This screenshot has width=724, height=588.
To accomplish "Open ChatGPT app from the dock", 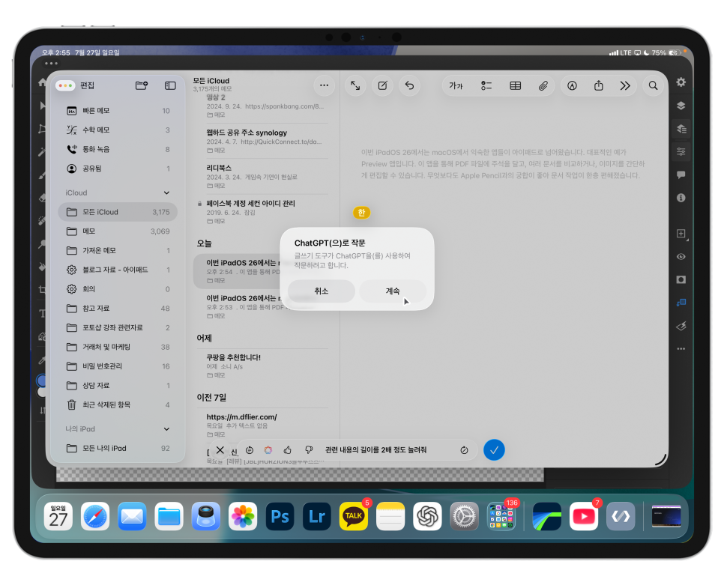I will point(427,516).
